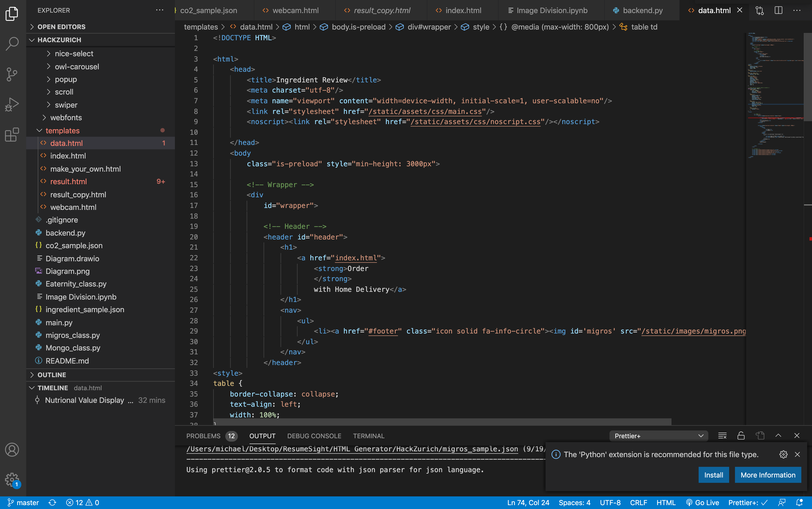Expand the OUTLINE section
This screenshot has width=812, height=509.
52,375
